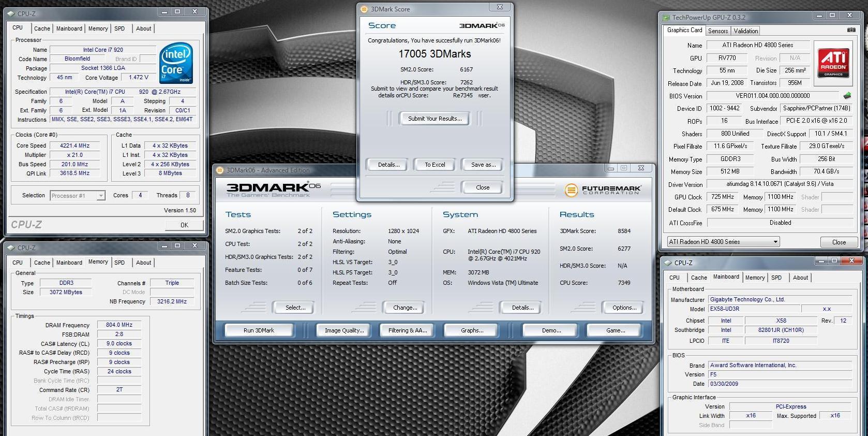Click OK button in CPU-Z window

pos(184,225)
